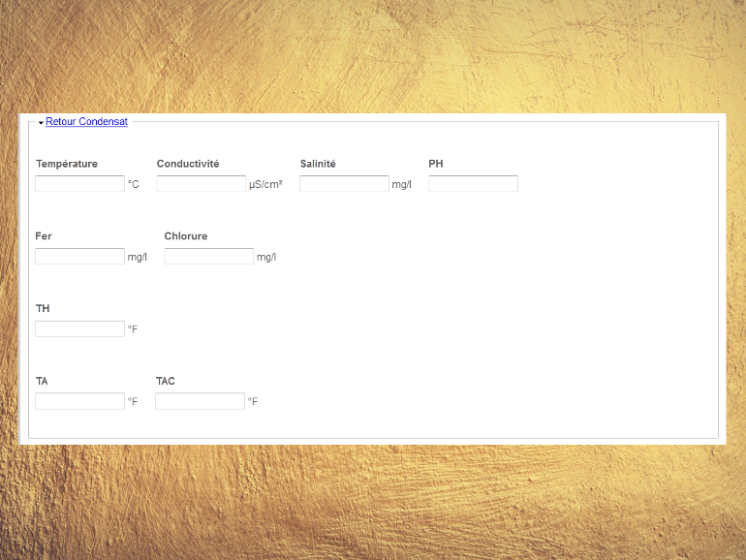Select the °F unit beside TH field

click(x=133, y=329)
